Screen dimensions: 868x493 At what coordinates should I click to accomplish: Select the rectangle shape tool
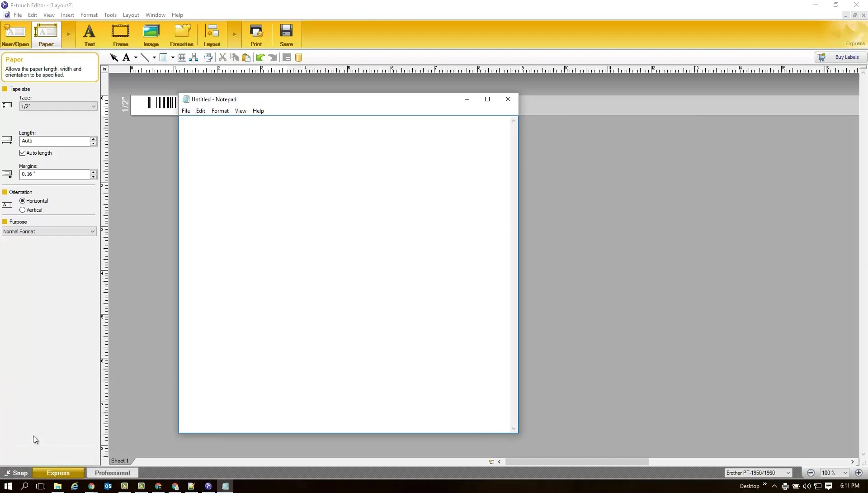pyautogui.click(x=164, y=57)
